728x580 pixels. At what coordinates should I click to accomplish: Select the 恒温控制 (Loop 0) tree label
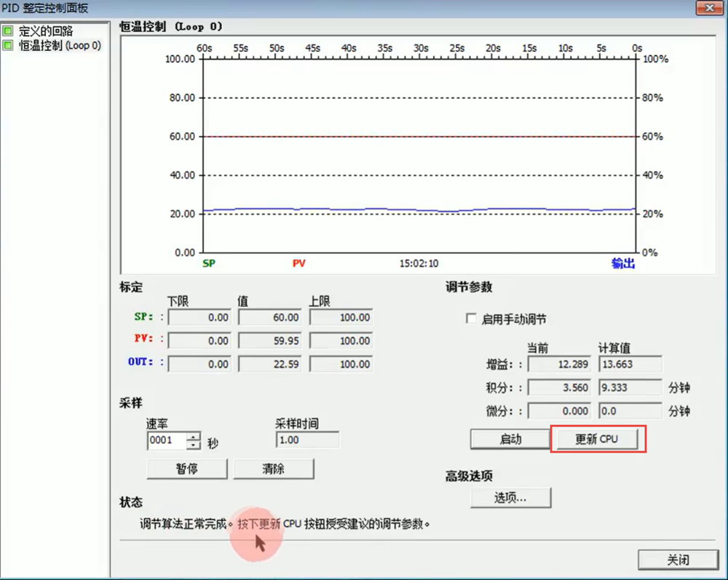(60, 45)
